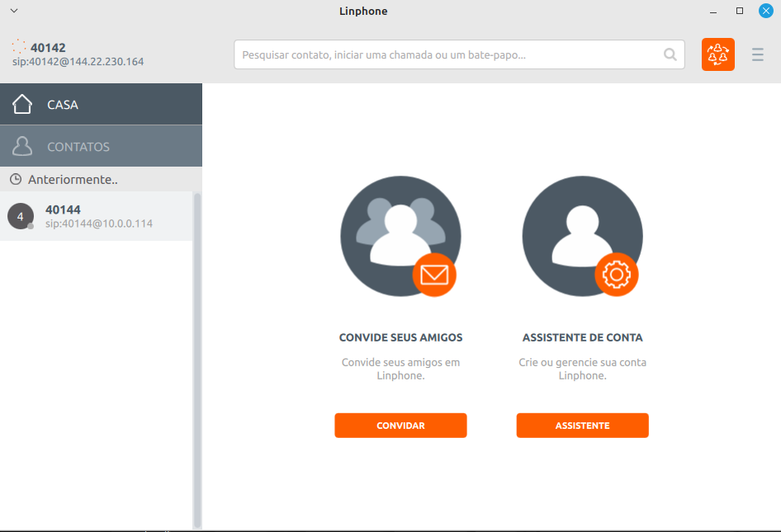Select the CASA menu entry
781x532 pixels.
pyautogui.click(x=101, y=104)
